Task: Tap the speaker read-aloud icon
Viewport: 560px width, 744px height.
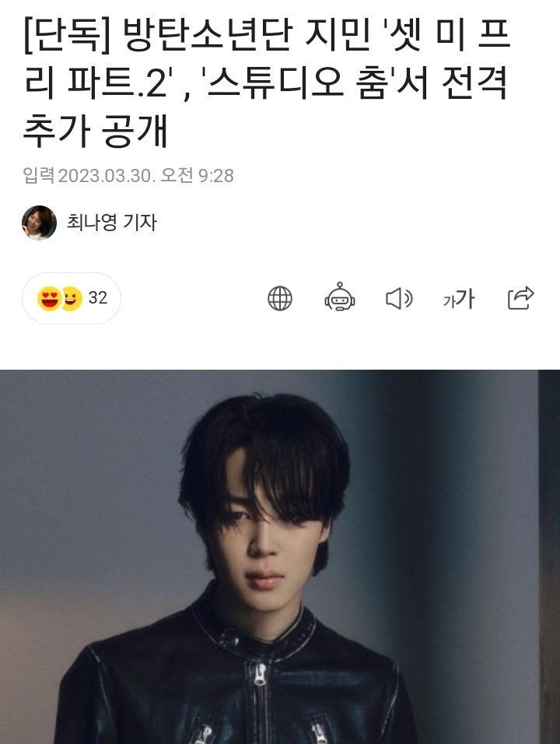Action: pos(399,298)
